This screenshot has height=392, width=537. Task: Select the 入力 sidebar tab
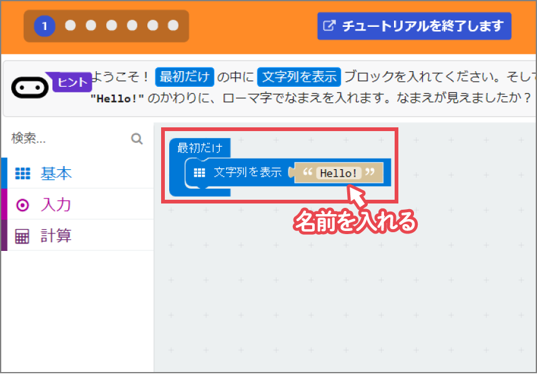point(56,203)
